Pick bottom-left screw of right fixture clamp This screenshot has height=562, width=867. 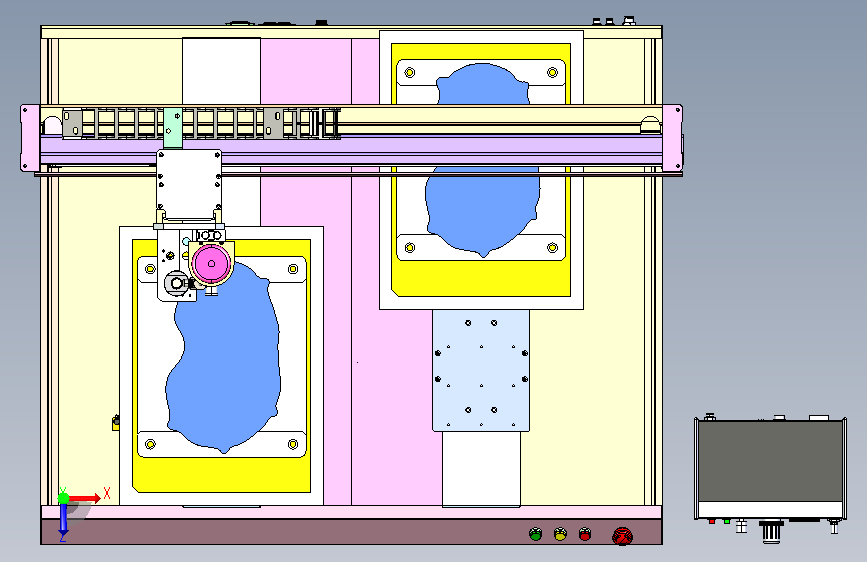click(410, 247)
